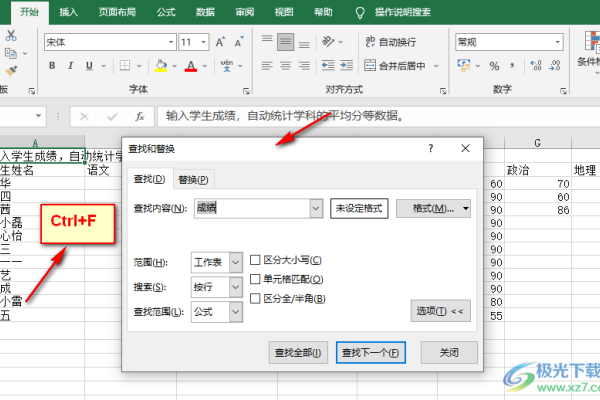Click the text orientation icon

point(328,41)
